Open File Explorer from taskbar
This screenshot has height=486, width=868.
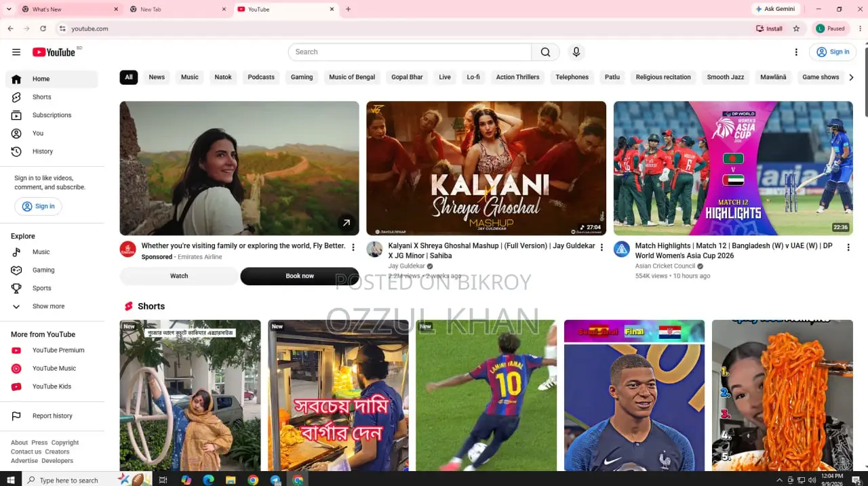(x=231, y=480)
